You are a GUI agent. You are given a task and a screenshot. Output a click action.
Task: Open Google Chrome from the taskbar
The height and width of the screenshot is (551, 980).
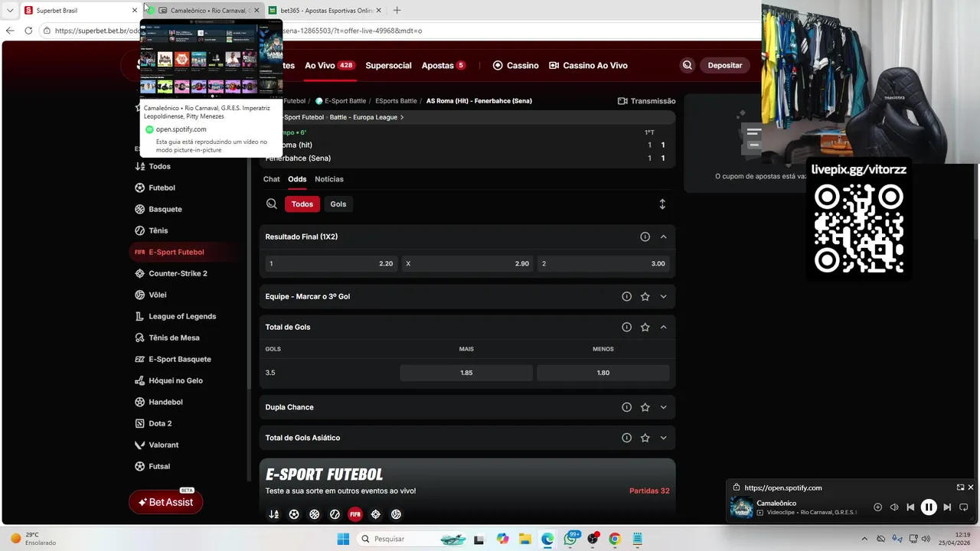pos(615,539)
